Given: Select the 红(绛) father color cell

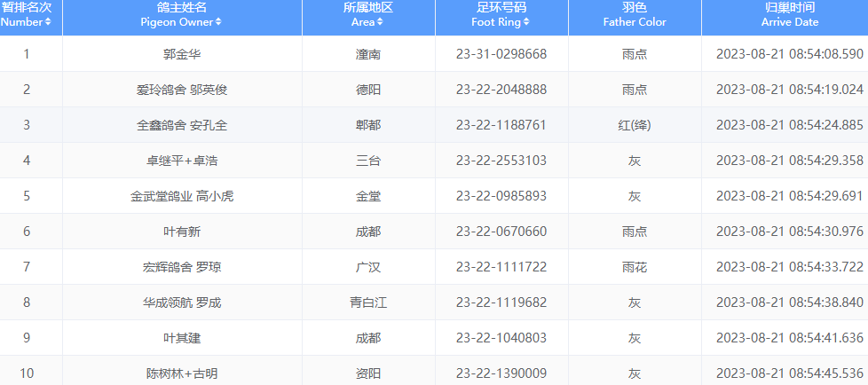Looking at the screenshot, I should 635,125.
